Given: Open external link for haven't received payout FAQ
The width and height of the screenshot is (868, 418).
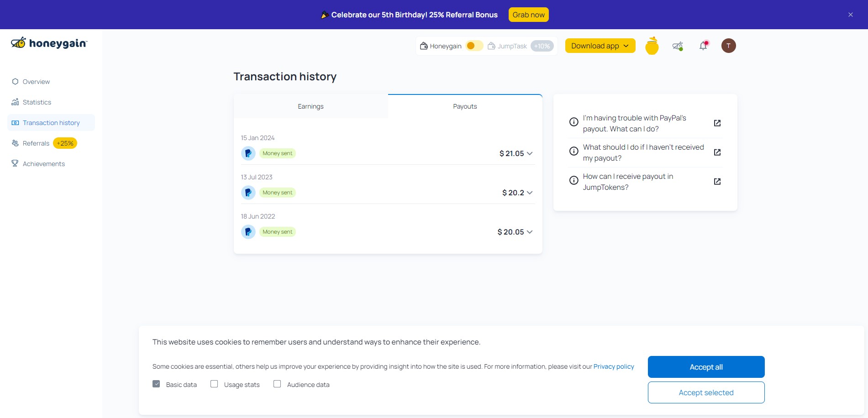Looking at the screenshot, I should click(x=717, y=152).
